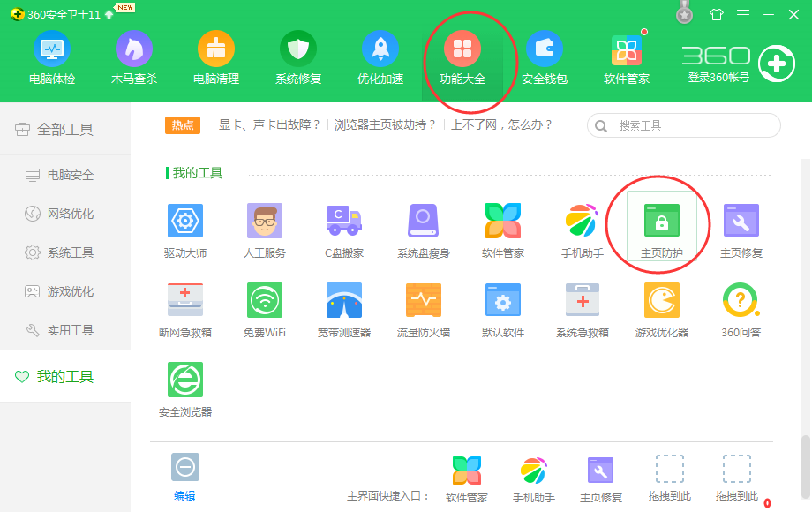Launch the 免费WiFi tool
The width and height of the screenshot is (812, 512).
[x=265, y=311]
